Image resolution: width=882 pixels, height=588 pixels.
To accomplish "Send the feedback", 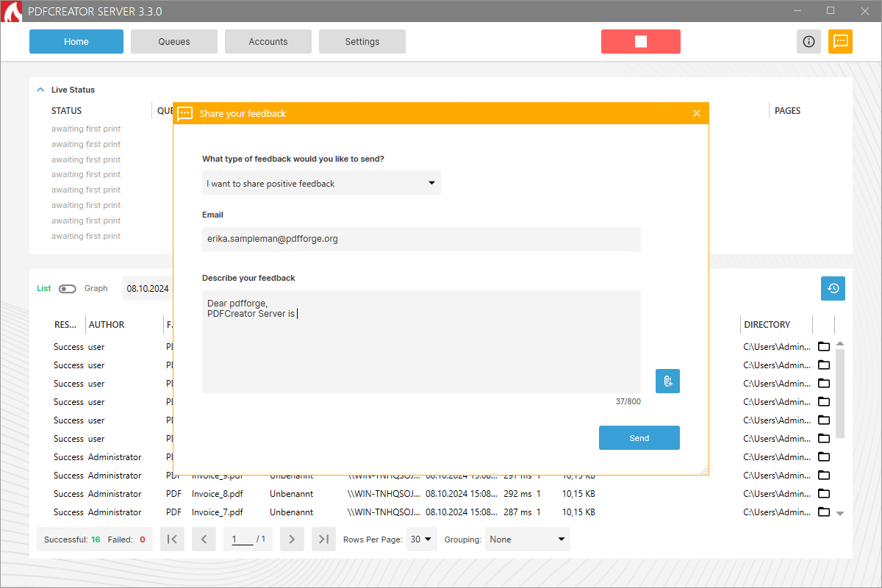I will [x=639, y=438].
